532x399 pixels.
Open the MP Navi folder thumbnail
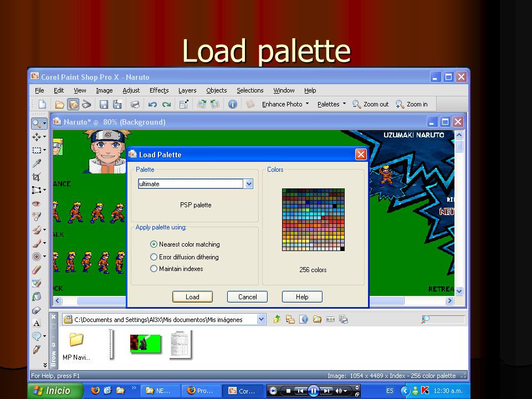[x=76, y=345]
